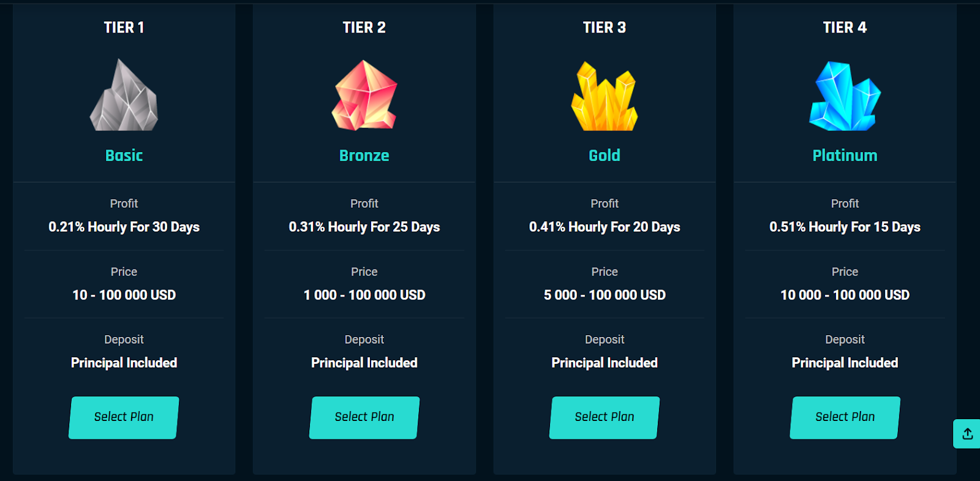Screen dimensions: 980x481
Task: Click the Bronze plan name
Action: 364,156
